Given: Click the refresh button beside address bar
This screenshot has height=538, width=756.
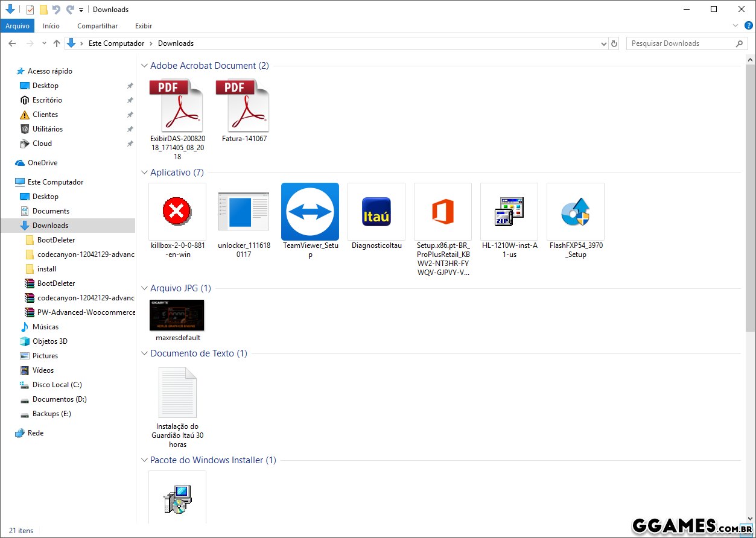Looking at the screenshot, I should (614, 43).
